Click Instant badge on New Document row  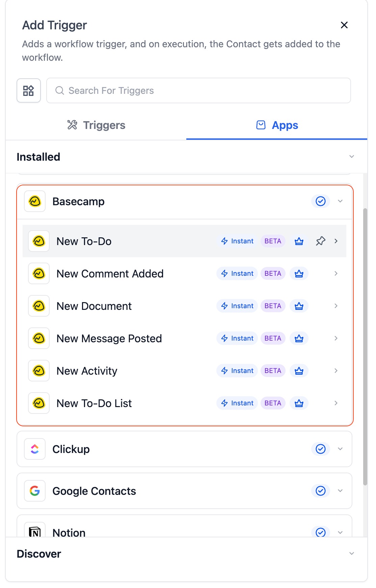tap(237, 306)
